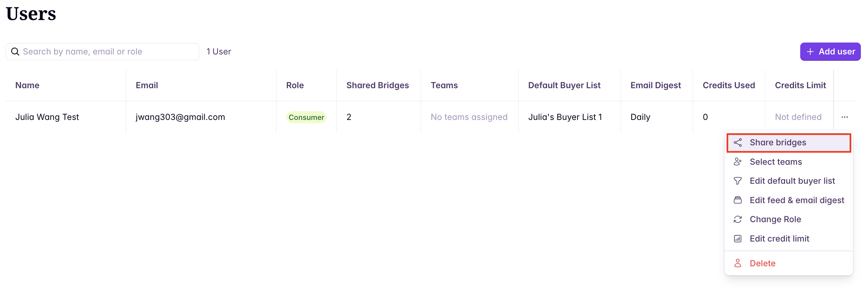Screen dimensions: 868x292
Task: Click the "Add user" button
Action: 830,51
